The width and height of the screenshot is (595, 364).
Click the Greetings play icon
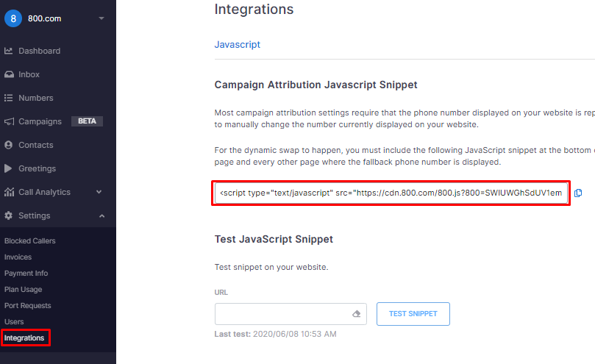tap(8, 168)
